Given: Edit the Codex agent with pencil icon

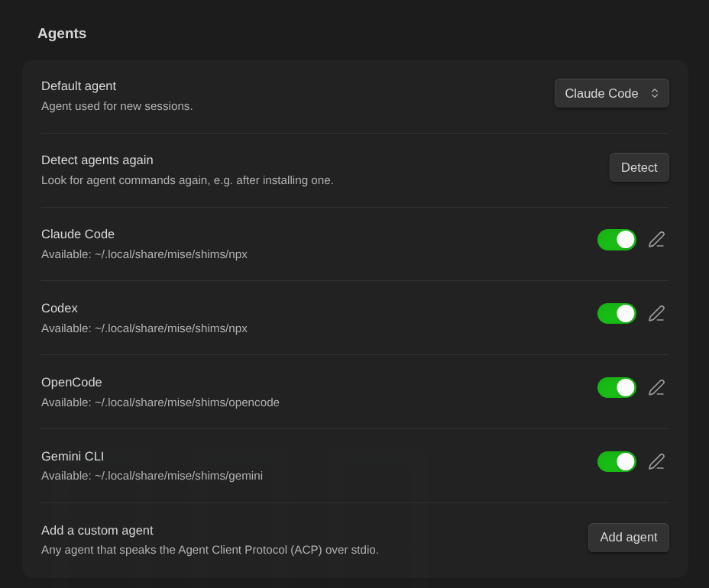Looking at the screenshot, I should pyautogui.click(x=656, y=314).
